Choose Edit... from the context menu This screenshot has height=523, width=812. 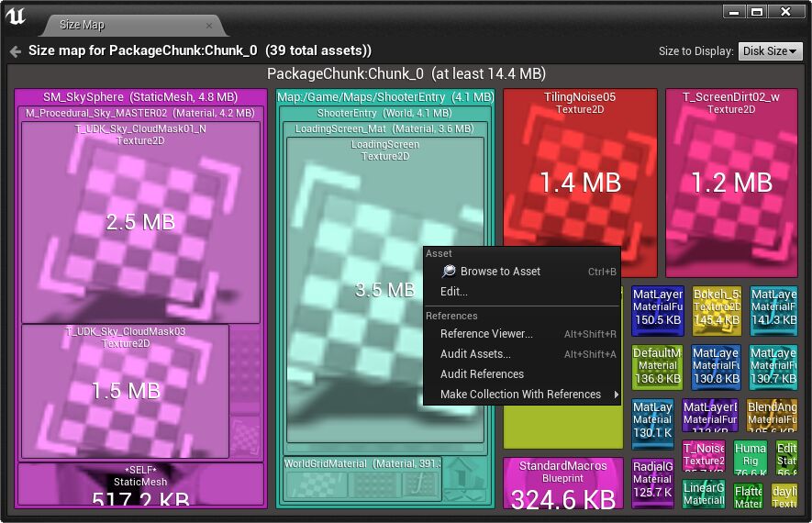coord(453,292)
